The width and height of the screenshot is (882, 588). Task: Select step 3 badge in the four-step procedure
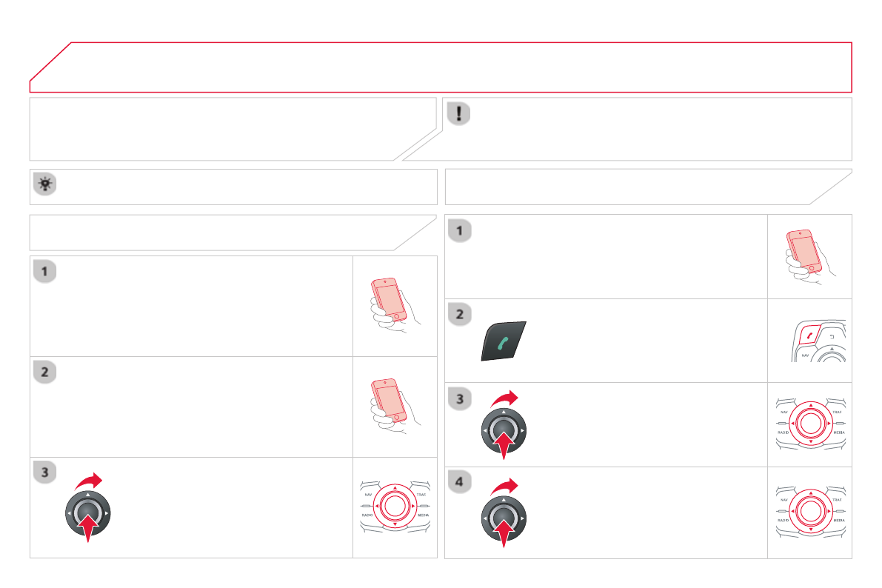point(460,398)
